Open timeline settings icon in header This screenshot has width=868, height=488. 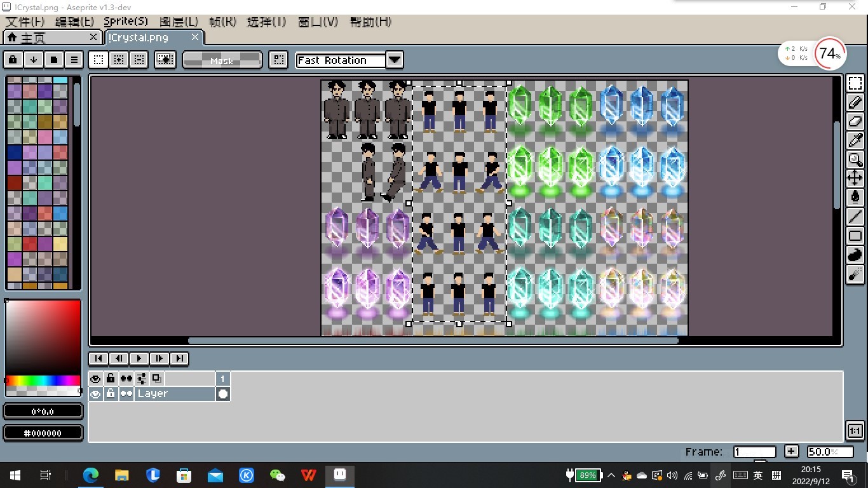point(142,379)
